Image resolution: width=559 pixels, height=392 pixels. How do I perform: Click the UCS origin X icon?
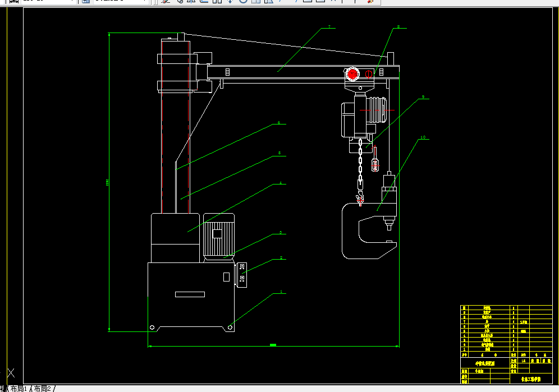tap(11, 373)
